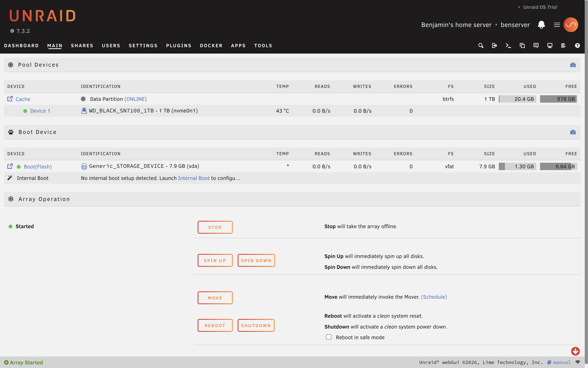588x368 pixels.
Task: Enable Reboot in safe mode checkbox
Action: coord(329,337)
